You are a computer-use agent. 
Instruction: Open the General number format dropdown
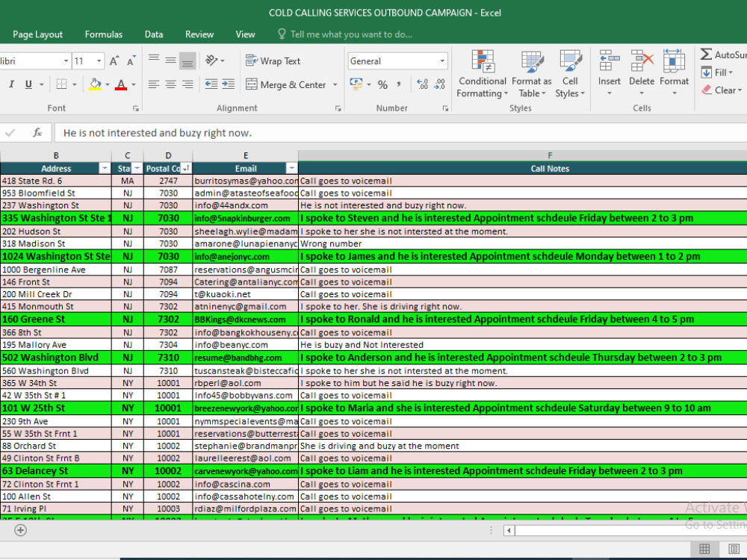[x=442, y=61]
